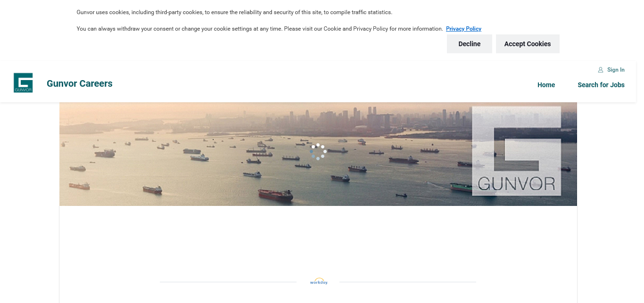Open the Search for Jobs page
This screenshot has height=303, width=644.
point(601,85)
